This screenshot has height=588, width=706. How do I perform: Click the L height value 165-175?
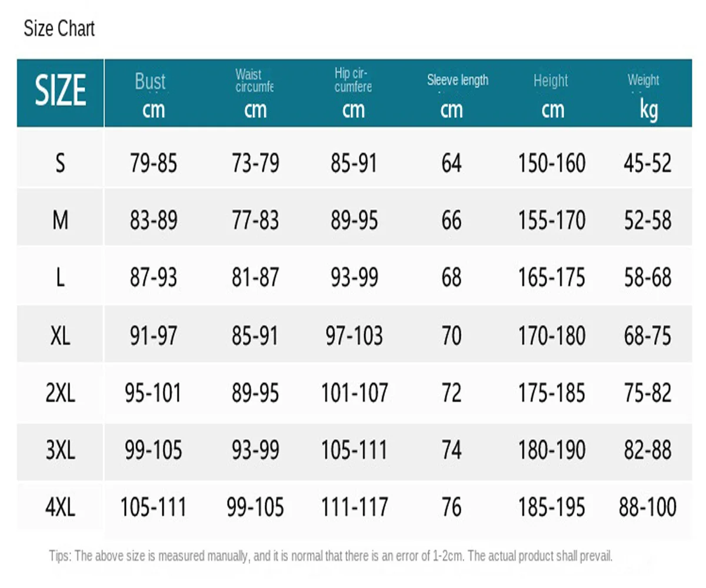(551, 278)
